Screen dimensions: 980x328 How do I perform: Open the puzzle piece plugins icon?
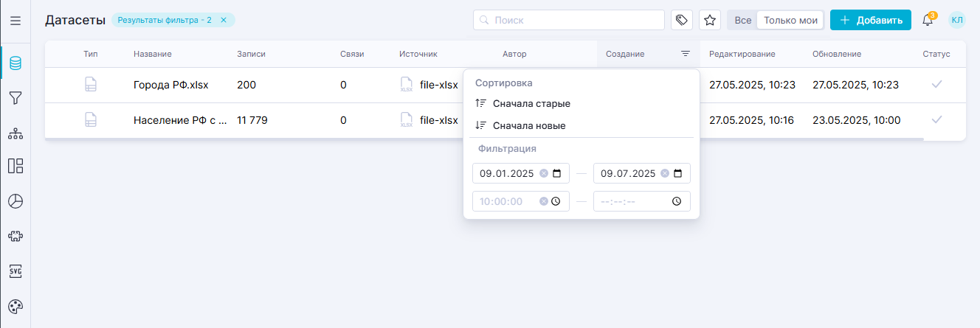coord(15,236)
